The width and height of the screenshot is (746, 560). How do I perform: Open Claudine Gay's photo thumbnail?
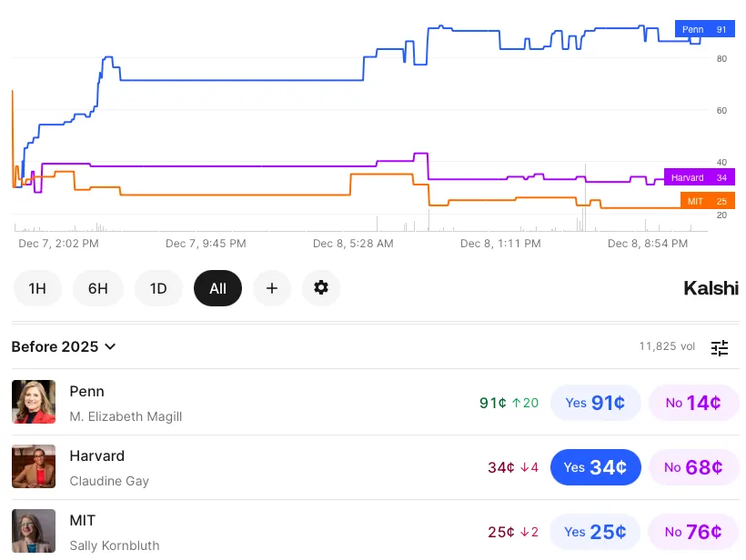tap(34, 466)
